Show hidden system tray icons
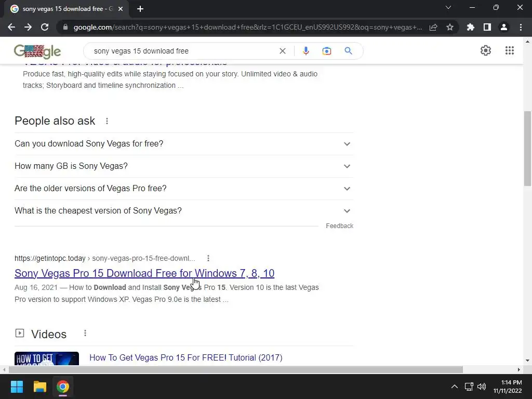This screenshot has height=399, width=532. [x=454, y=387]
